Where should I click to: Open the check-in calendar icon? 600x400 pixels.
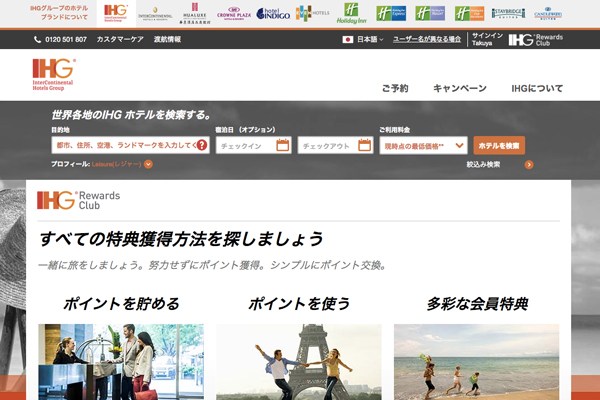[x=283, y=145]
